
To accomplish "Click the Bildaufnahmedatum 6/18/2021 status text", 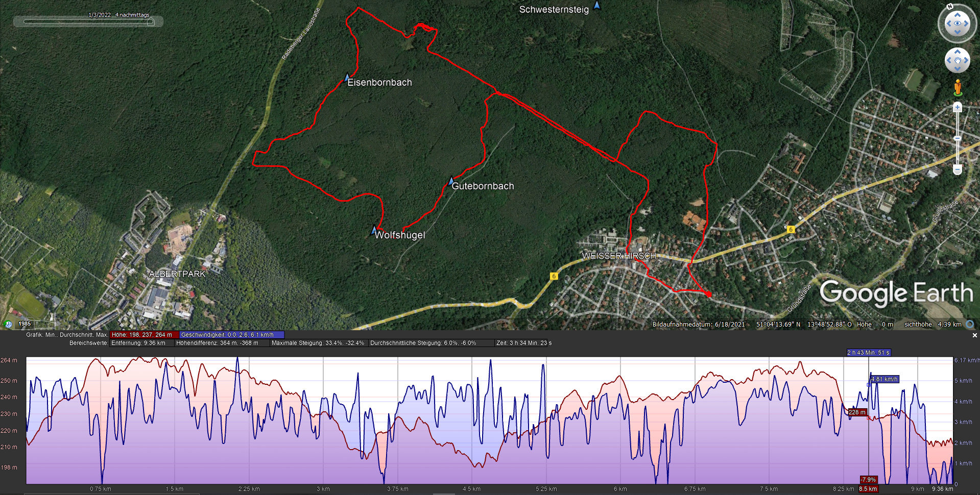I will click(699, 324).
